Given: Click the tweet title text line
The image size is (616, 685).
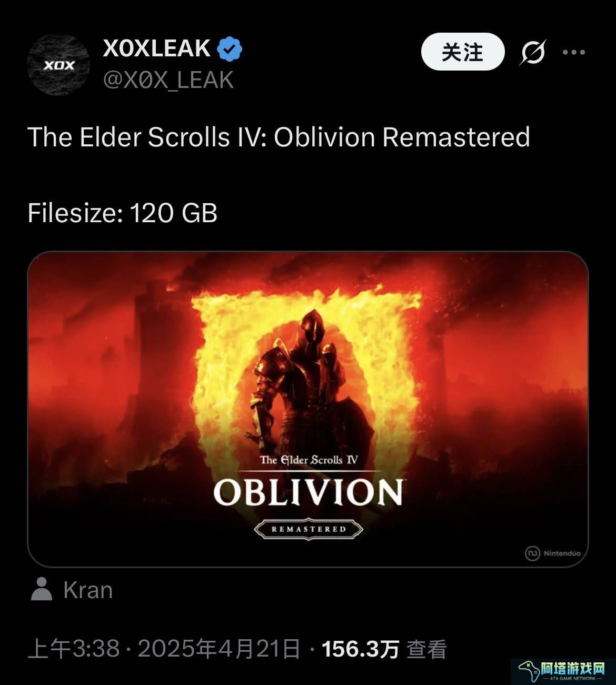Looking at the screenshot, I should coord(279,137).
